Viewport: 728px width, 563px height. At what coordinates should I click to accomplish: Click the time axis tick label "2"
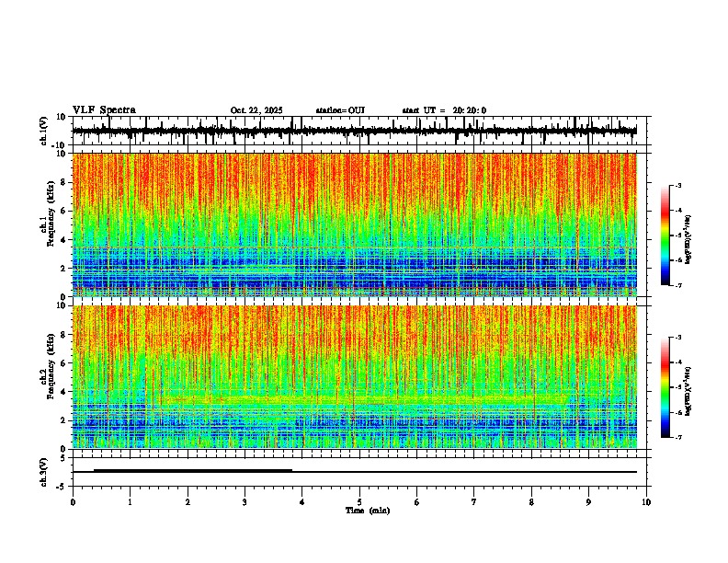[188, 502]
